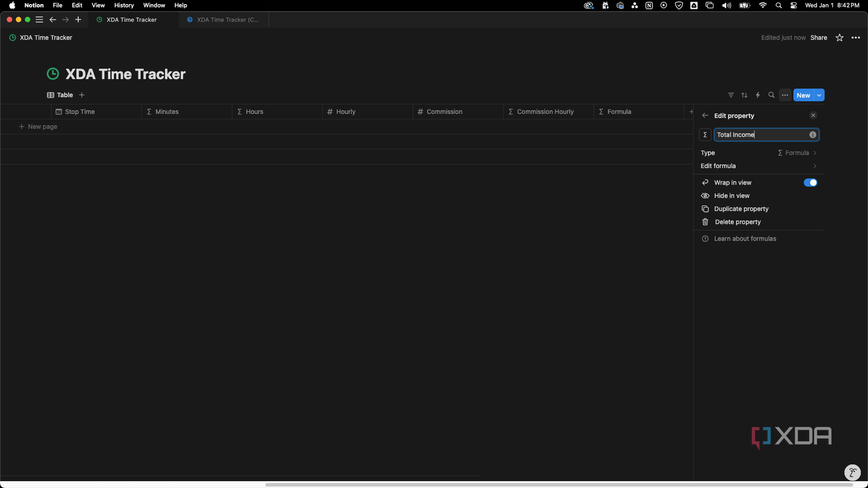The height and width of the screenshot is (488, 868).
Task: Close the Edit property panel
Action: (813, 116)
